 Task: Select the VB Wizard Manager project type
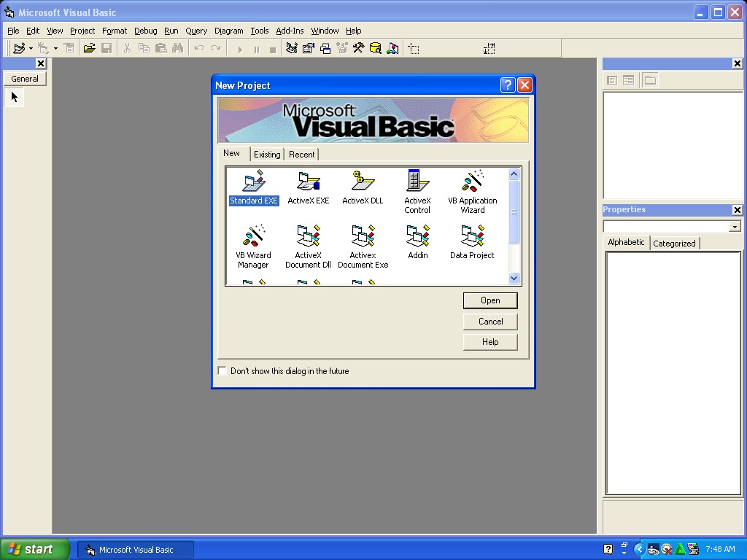pyautogui.click(x=253, y=246)
